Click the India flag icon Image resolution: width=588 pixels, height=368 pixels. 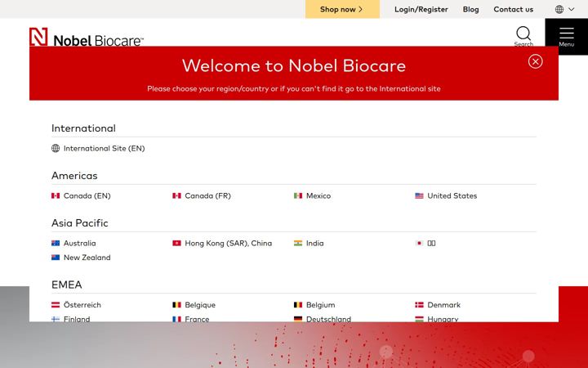click(x=298, y=243)
